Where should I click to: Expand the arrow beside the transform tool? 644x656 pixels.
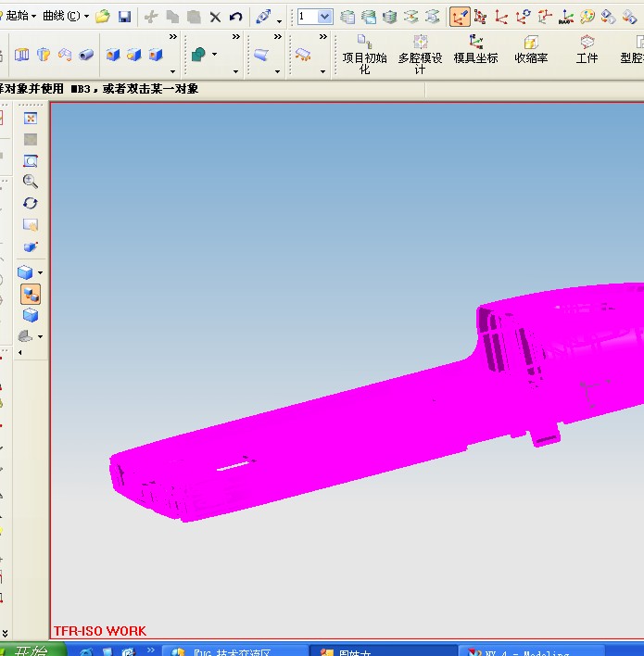tap(279, 21)
